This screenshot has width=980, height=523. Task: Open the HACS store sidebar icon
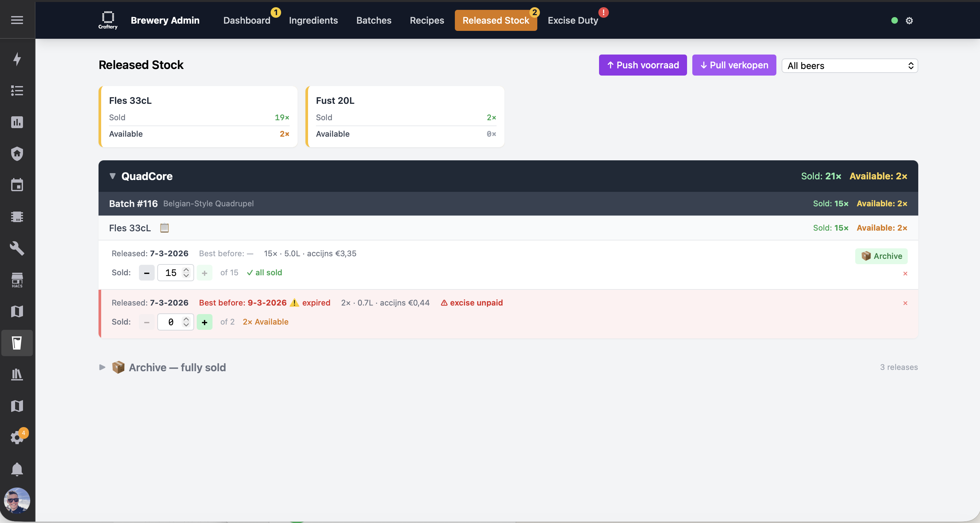(17, 280)
